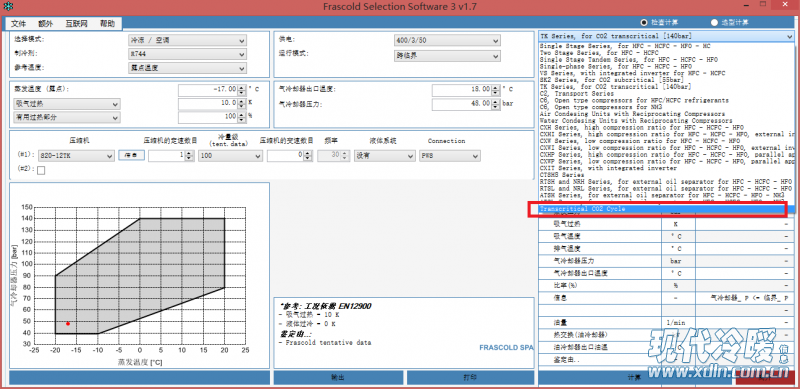800x389 pixels.
Task: Click the gas cooler outlet 18.00 field
Action: [x=462, y=90]
